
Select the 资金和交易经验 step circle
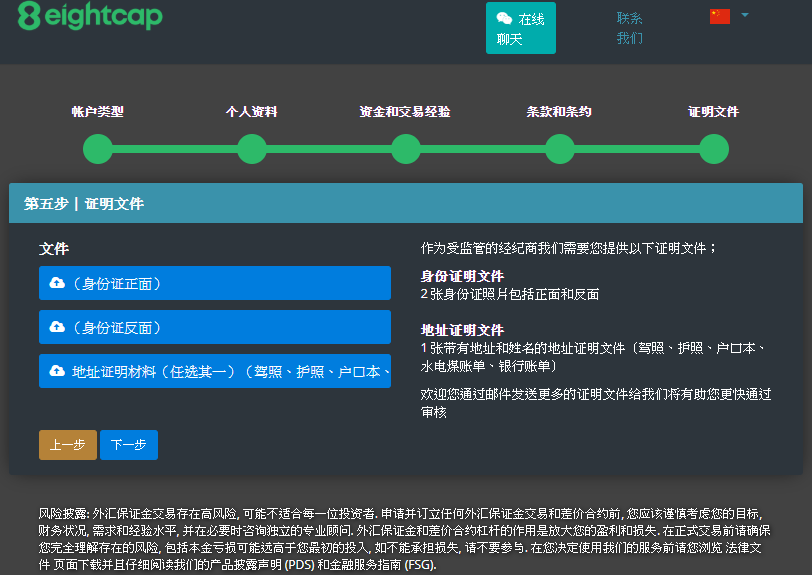[405, 149]
